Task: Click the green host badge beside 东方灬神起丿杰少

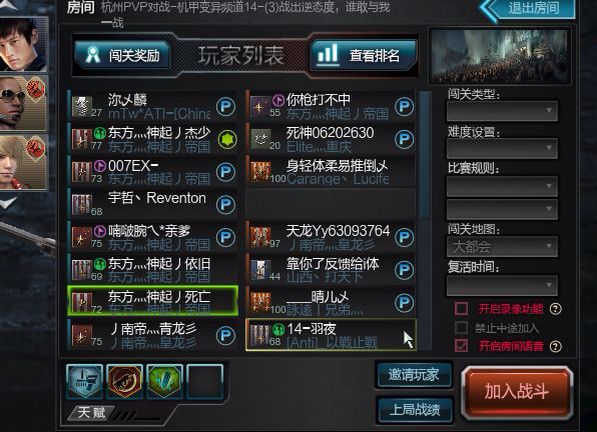Action: click(227, 139)
